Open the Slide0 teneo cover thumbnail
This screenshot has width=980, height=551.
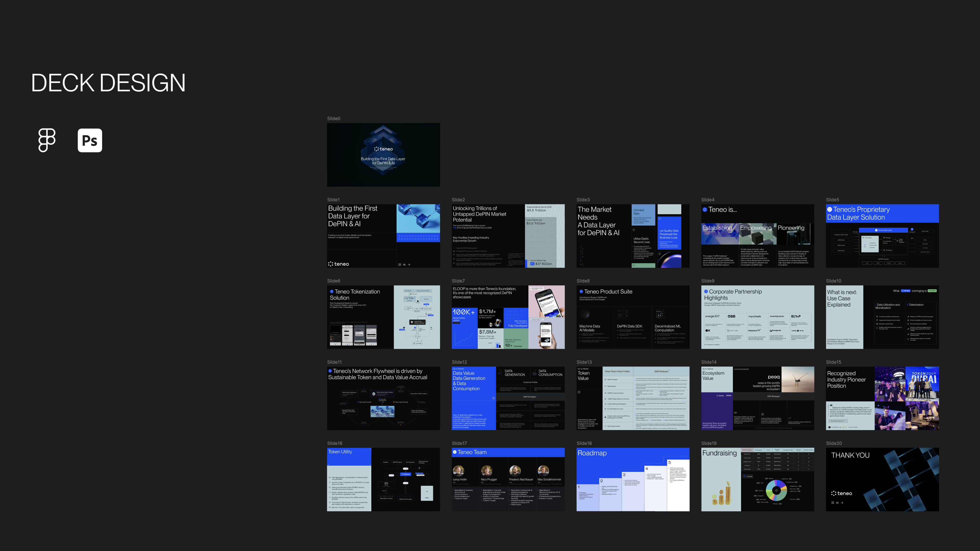click(383, 155)
